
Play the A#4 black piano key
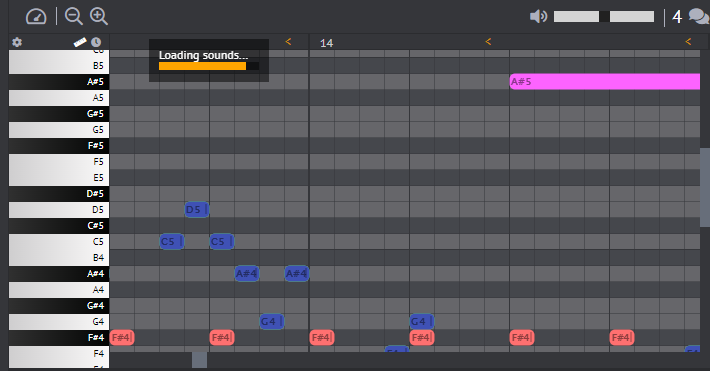(59, 274)
